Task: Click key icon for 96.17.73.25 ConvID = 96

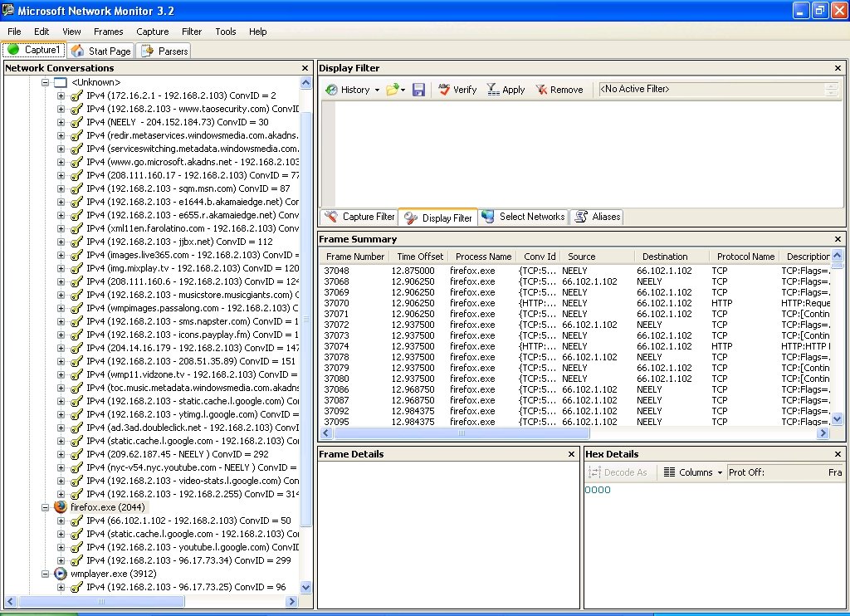Action: 76,587
